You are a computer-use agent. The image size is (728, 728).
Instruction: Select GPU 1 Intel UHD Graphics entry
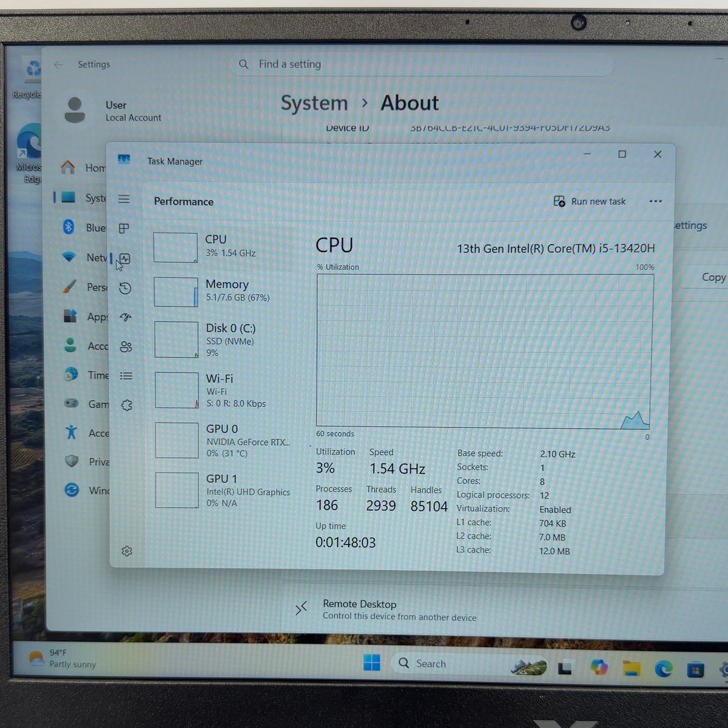(x=223, y=490)
